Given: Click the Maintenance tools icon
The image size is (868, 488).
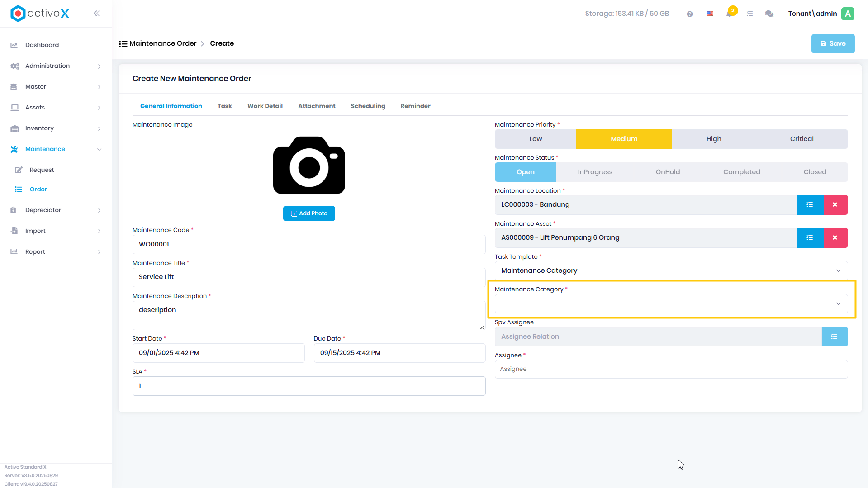Looking at the screenshot, I should coord(14,149).
